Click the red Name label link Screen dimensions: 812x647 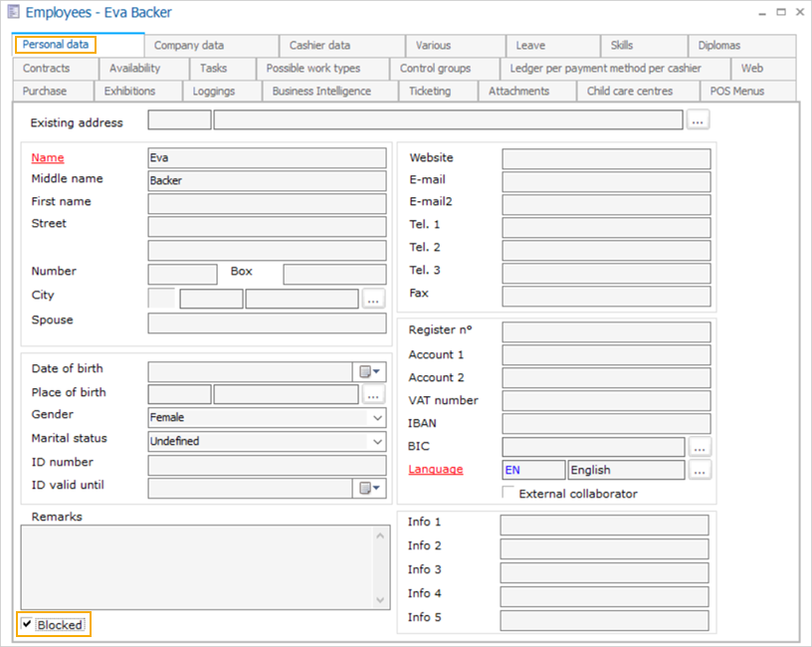[48, 157]
